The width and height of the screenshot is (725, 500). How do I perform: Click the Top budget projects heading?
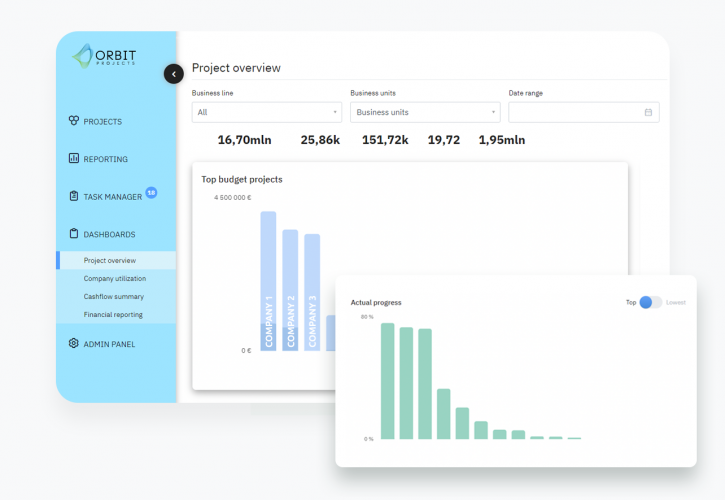tap(242, 179)
